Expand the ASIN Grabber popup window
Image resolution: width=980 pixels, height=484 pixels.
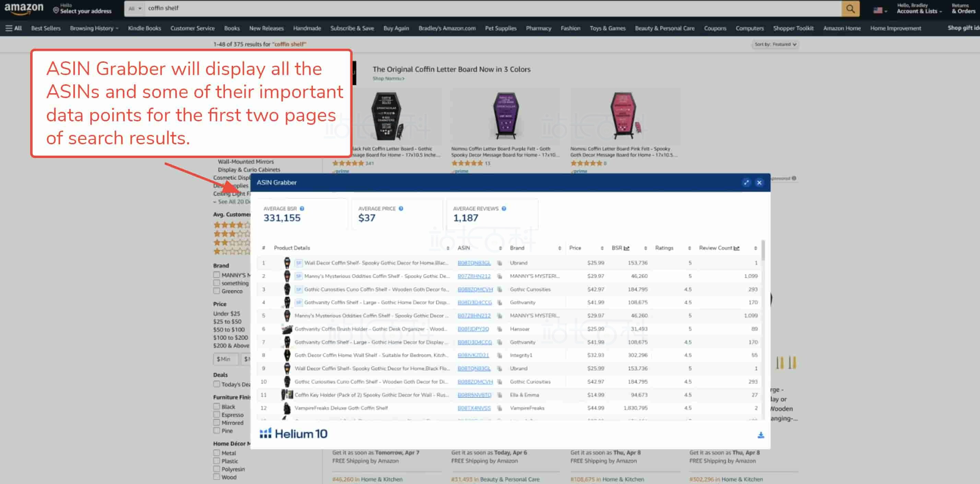tap(746, 182)
